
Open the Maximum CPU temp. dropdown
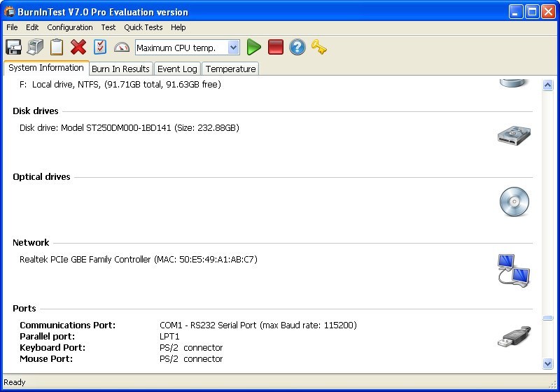pos(234,47)
